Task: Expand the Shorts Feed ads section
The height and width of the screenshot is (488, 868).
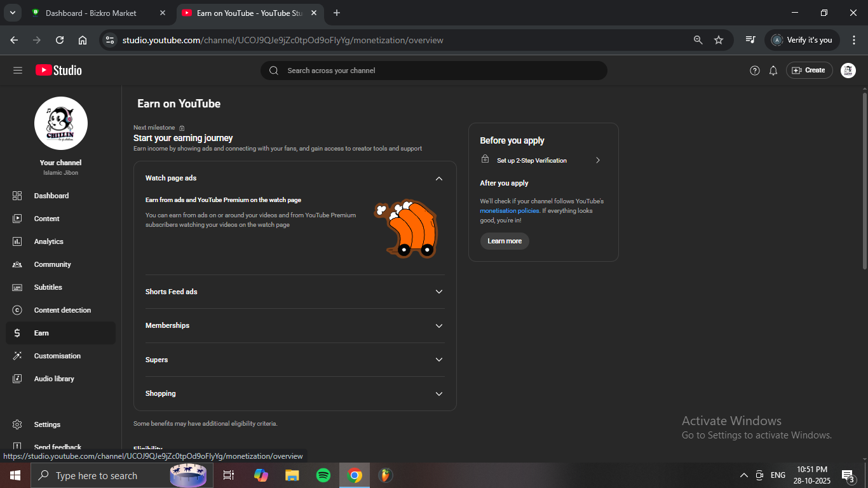Action: coord(438,292)
